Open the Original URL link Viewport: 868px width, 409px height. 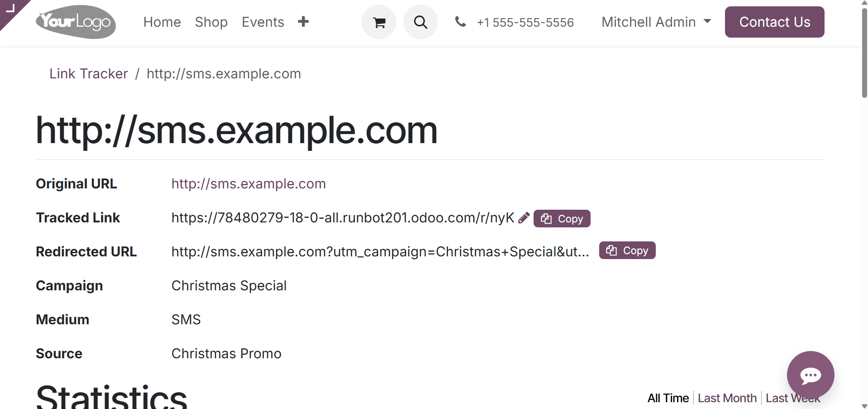pos(248,184)
